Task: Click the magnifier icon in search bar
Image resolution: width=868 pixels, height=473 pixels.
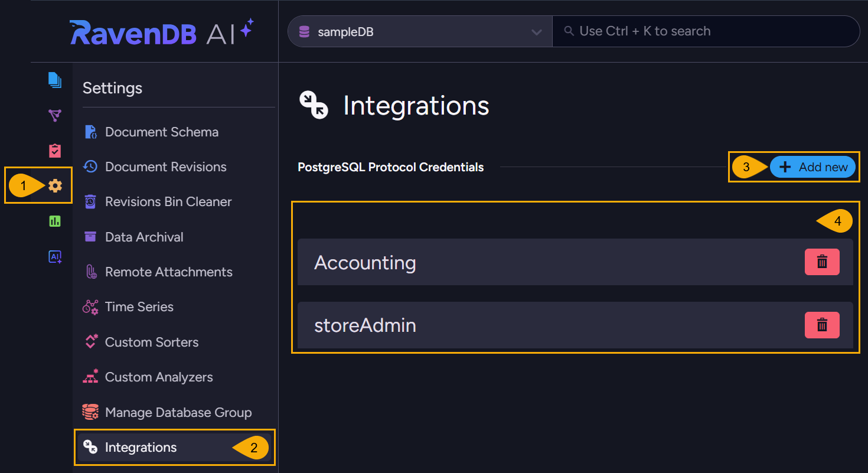Action: tap(569, 31)
